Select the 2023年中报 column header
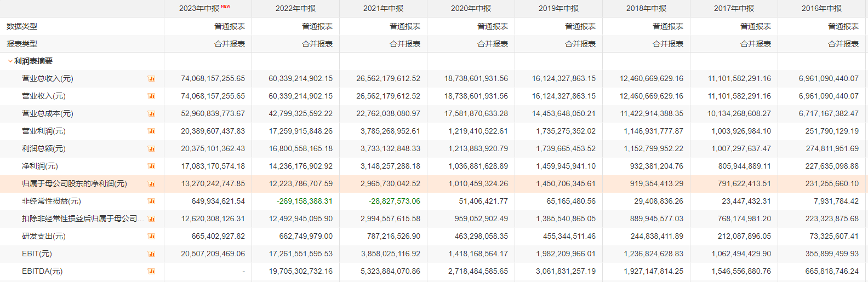The width and height of the screenshot is (868, 282). 199,8
